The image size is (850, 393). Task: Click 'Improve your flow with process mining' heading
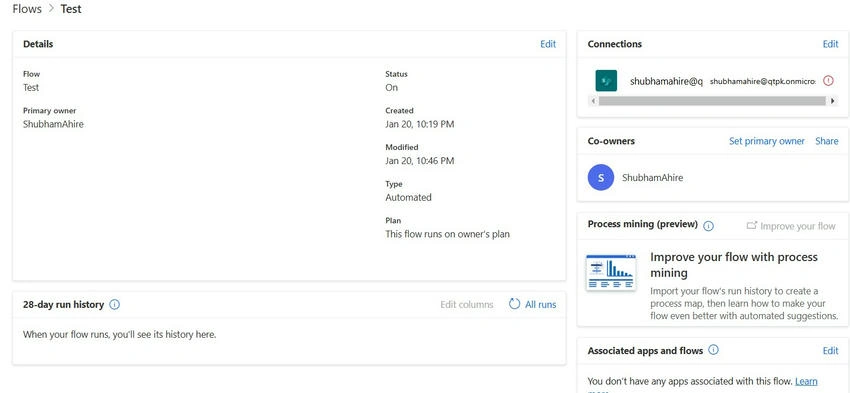[x=734, y=265]
